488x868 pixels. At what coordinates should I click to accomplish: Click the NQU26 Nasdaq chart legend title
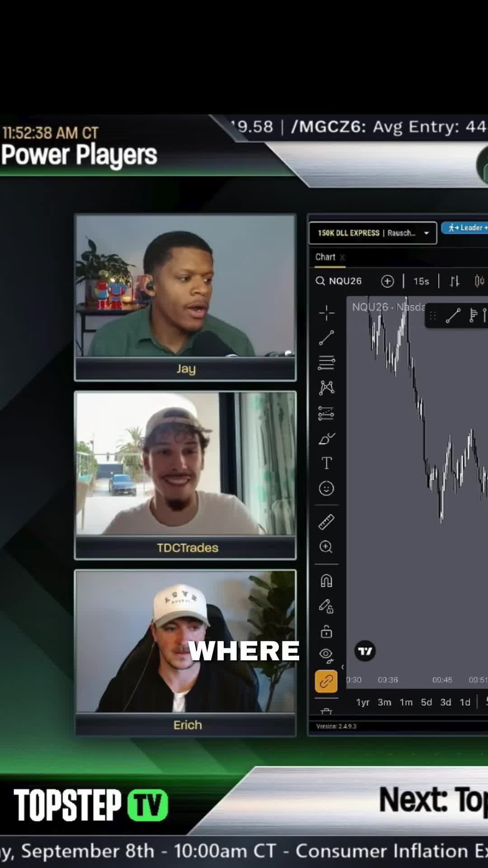click(389, 307)
